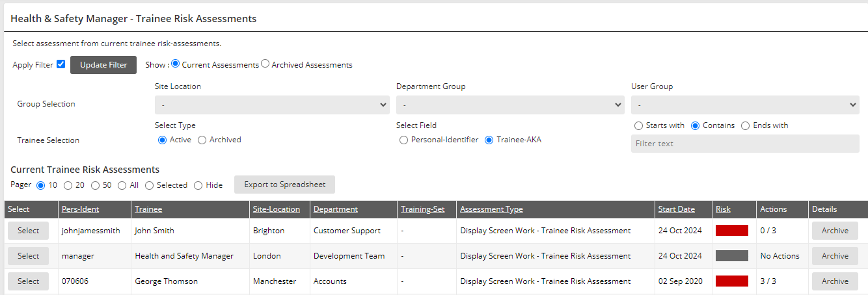Open the Site Location dropdown
The image size is (868, 295).
tap(272, 105)
